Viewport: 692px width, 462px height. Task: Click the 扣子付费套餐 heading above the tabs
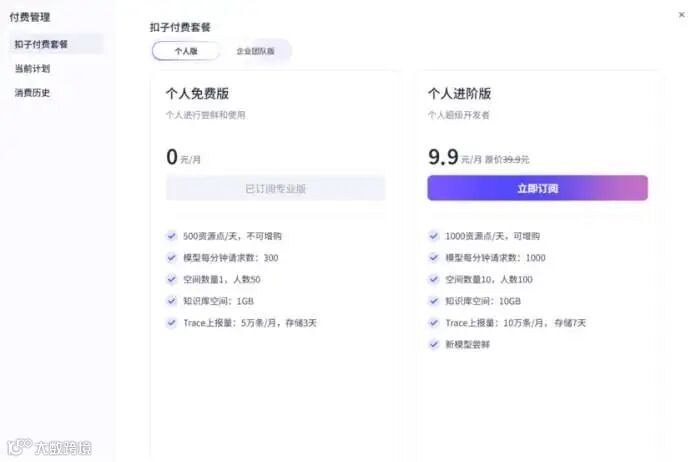(180, 27)
